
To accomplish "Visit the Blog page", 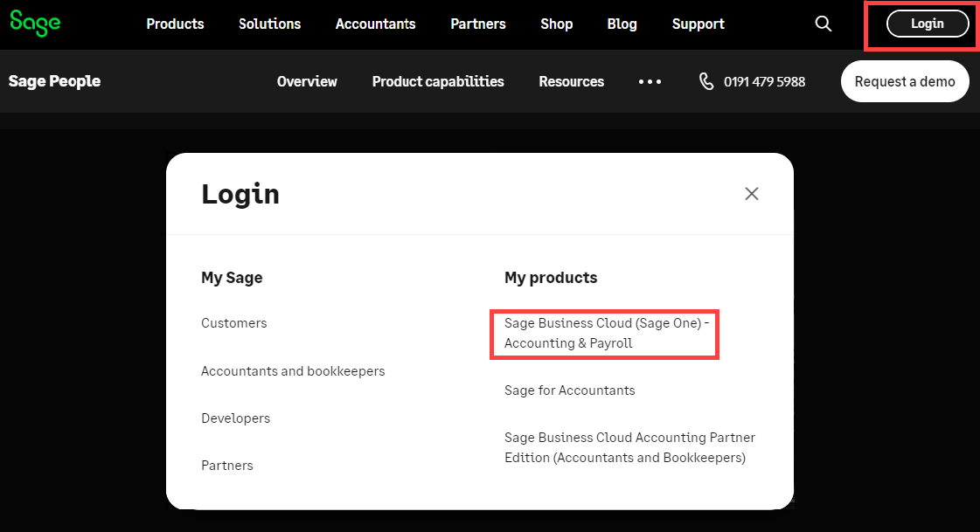I will (x=622, y=24).
